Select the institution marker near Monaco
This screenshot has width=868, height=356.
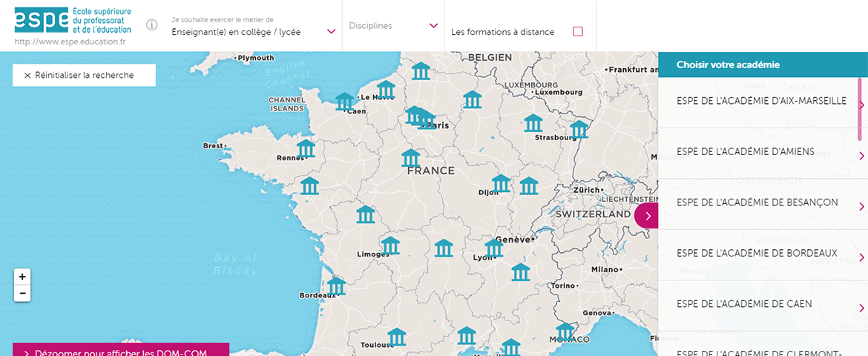point(565,331)
